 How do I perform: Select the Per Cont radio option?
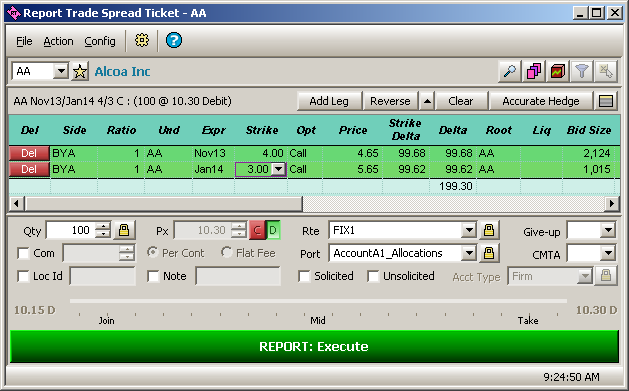[x=152, y=253]
